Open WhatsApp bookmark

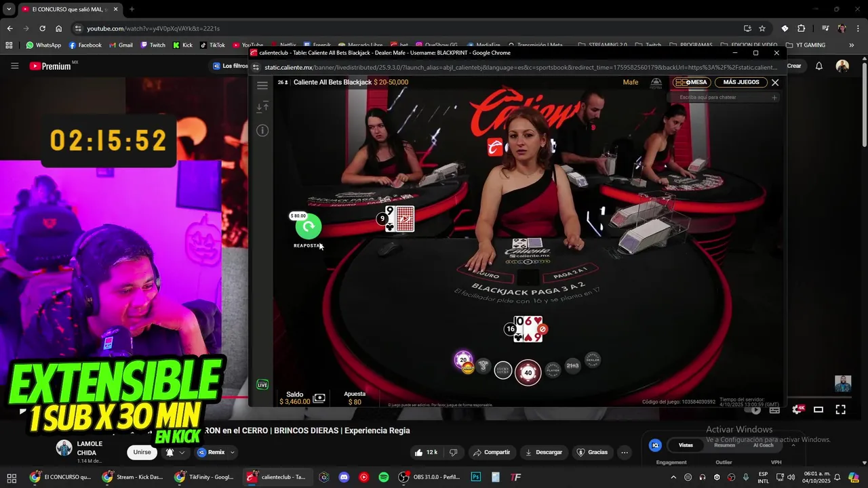(x=43, y=45)
